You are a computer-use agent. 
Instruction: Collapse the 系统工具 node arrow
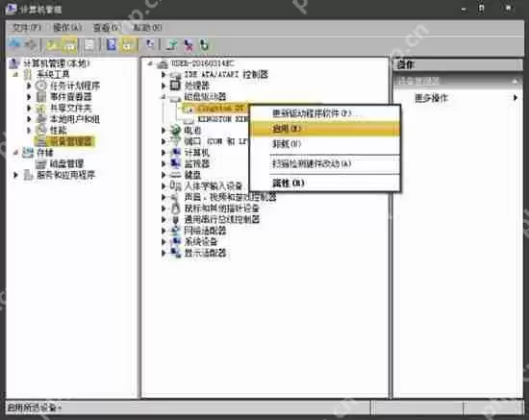tap(15, 74)
